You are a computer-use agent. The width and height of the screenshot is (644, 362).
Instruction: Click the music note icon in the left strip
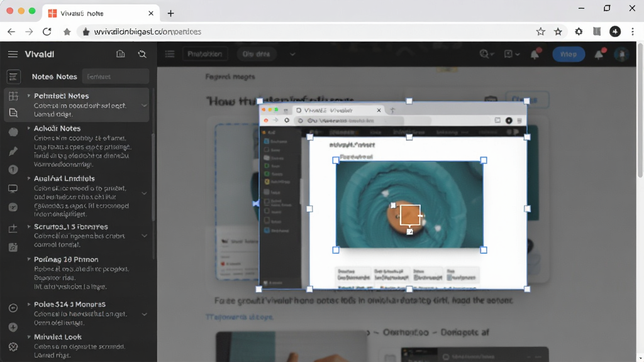13,247
